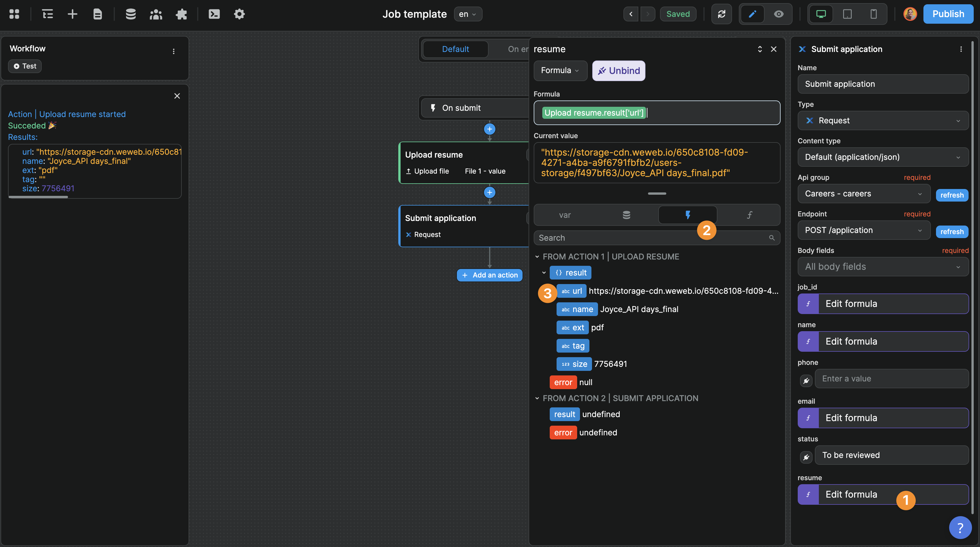Open the en language dropdown
This screenshot has width=980, height=547.
point(468,14)
